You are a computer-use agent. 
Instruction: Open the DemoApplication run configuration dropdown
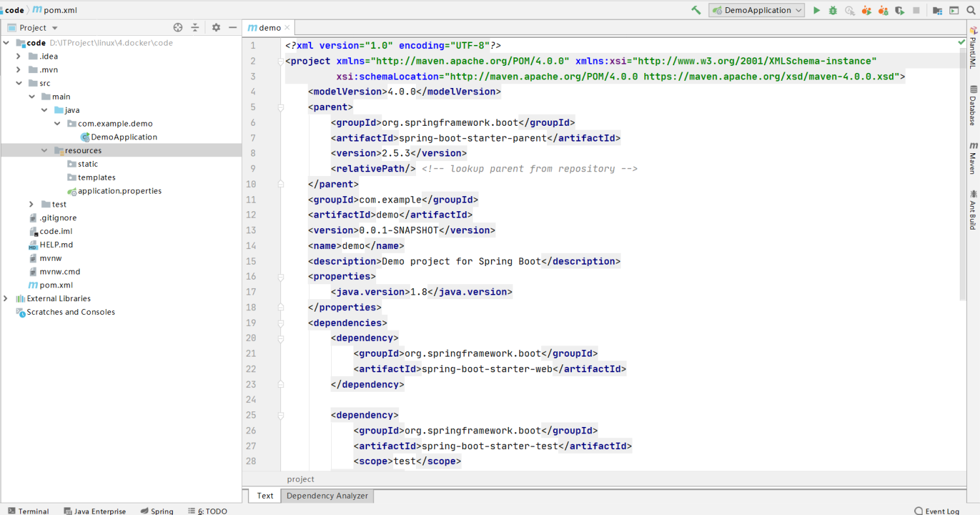pyautogui.click(x=756, y=10)
